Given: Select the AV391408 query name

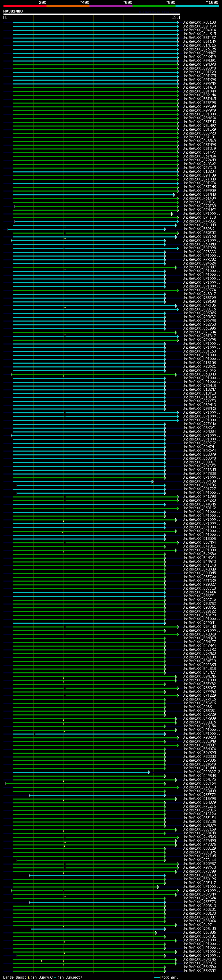Looking at the screenshot, I should coord(13,11).
